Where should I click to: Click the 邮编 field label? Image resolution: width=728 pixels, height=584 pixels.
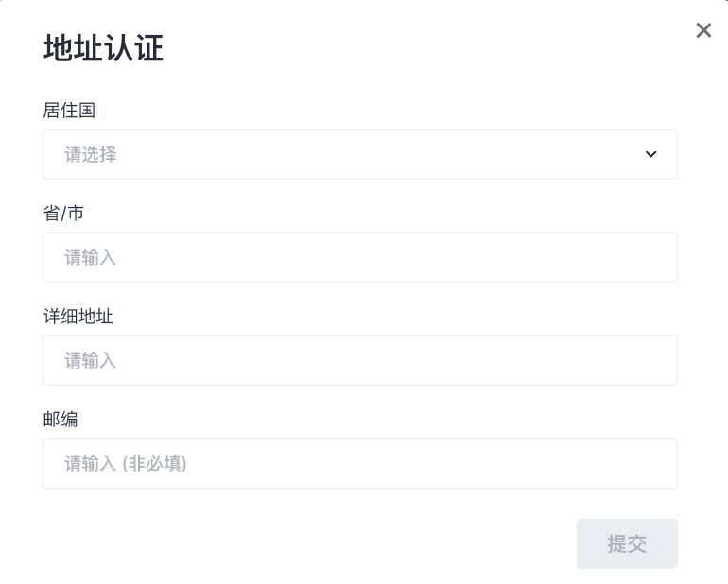point(61,419)
